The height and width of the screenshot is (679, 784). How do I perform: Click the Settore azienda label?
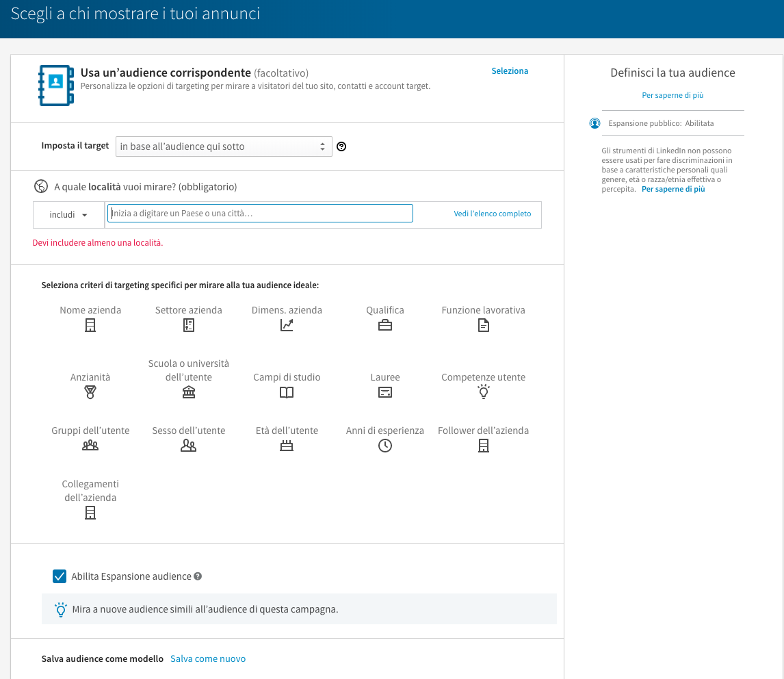[x=189, y=310]
